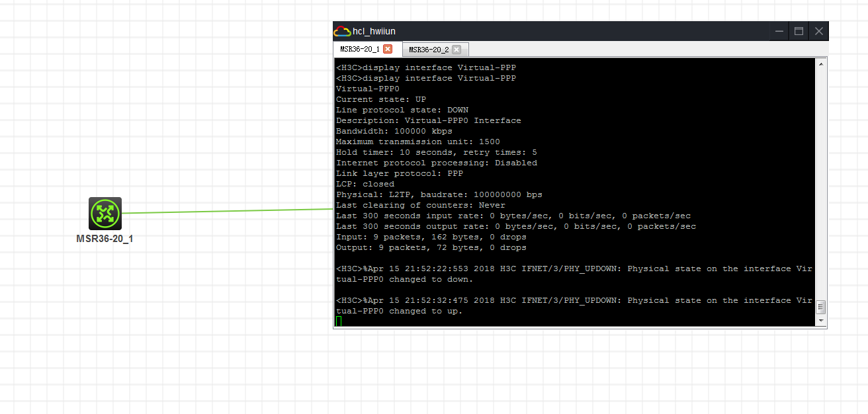The width and height of the screenshot is (868, 414).
Task: Click the hcl_hwiiun cloud logo icon
Action: tap(342, 31)
